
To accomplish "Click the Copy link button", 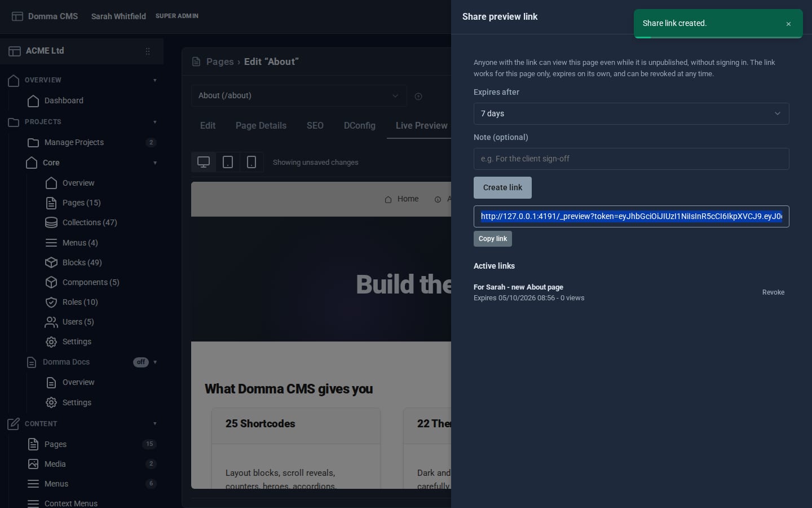I will [493, 239].
